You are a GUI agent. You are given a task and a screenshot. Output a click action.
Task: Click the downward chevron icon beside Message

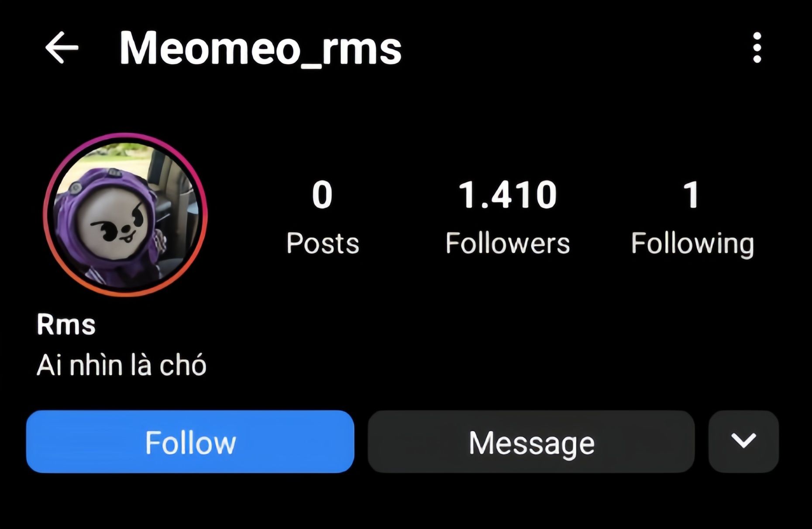click(743, 441)
